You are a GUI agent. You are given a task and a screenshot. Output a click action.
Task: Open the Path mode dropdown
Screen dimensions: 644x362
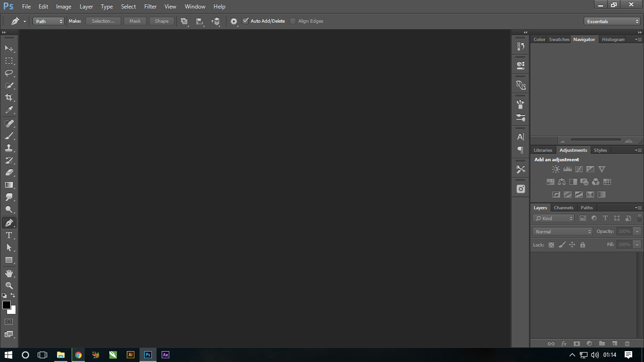[49, 21]
